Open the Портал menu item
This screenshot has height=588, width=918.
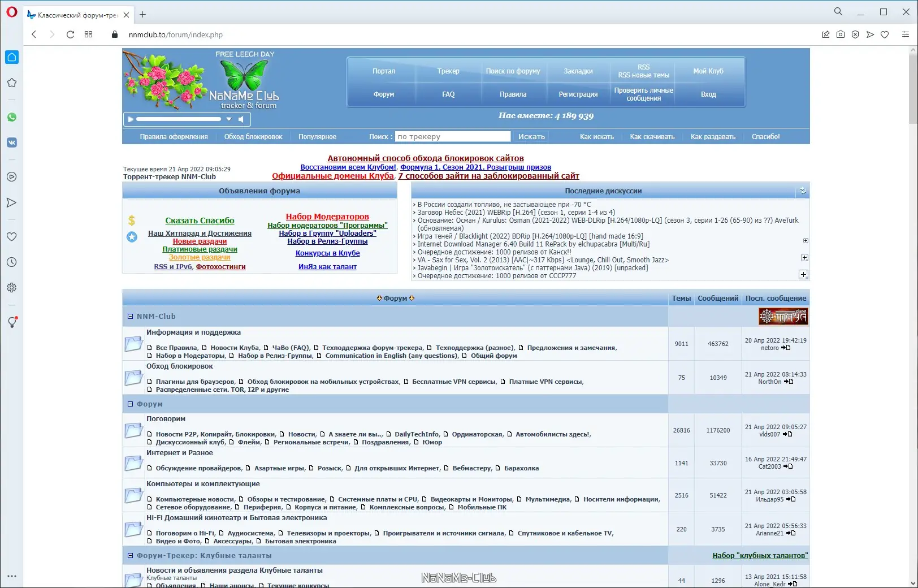[384, 71]
